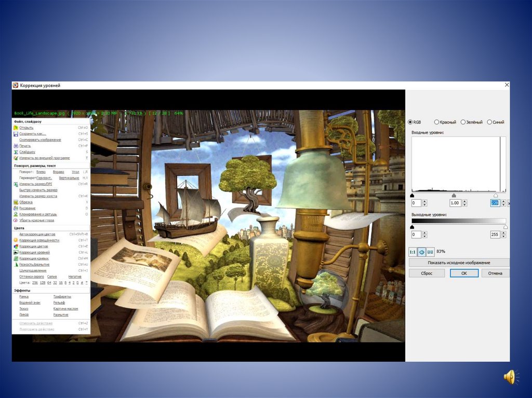Click the 256 colors link
The image size is (532, 398).
35,283
